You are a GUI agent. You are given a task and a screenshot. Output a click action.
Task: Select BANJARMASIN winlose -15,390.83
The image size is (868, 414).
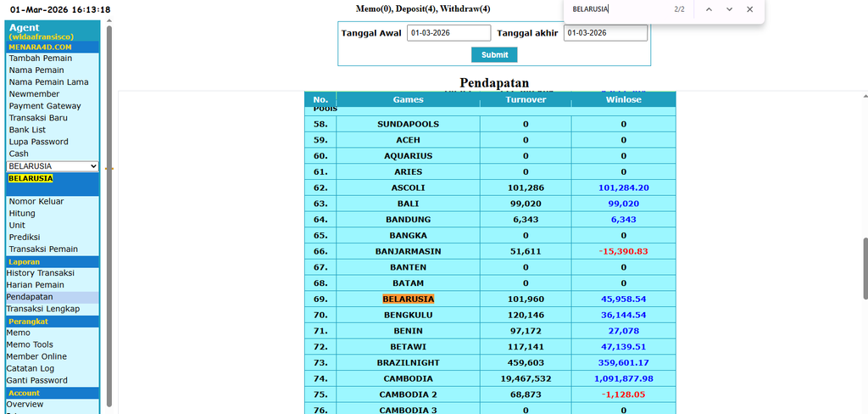[x=623, y=251]
